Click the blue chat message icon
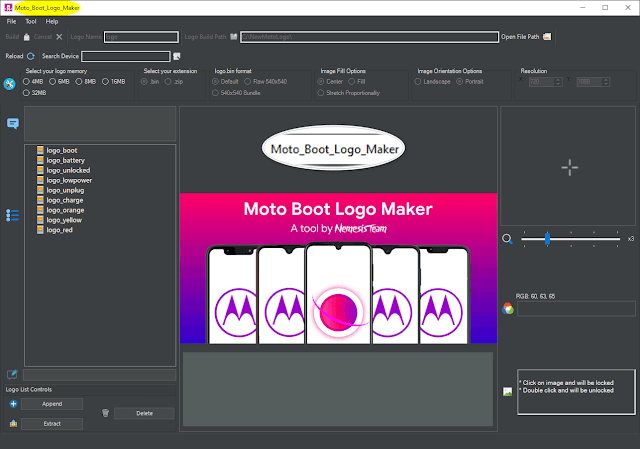This screenshot has width=640, height=449. [13, 123]
